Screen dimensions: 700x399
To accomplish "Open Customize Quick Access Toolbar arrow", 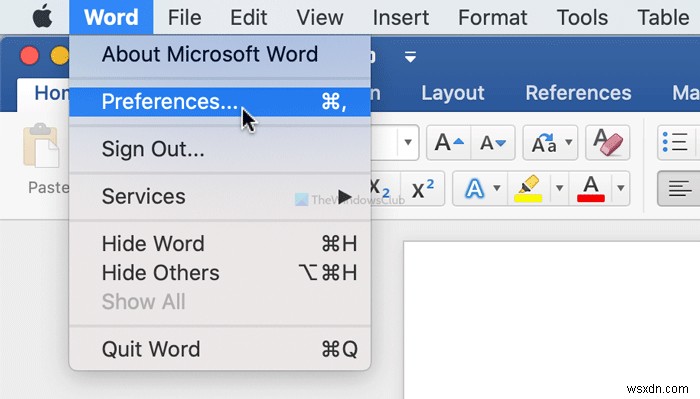I will pos(410,57).
